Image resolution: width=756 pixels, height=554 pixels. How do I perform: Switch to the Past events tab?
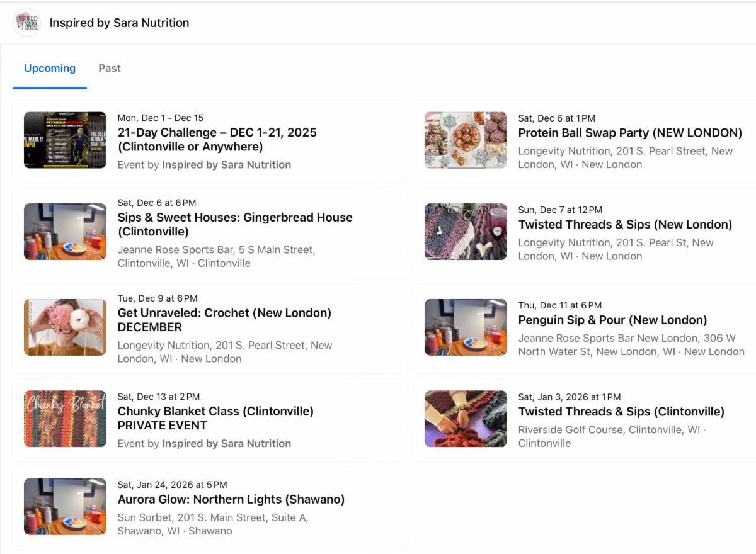(110, 68)
